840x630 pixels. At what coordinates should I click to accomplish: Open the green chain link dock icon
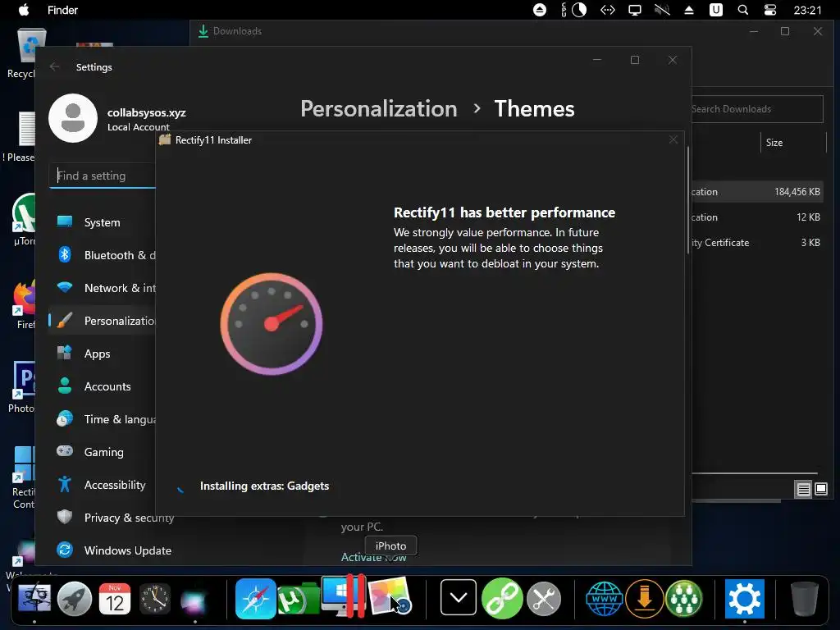point(502,598)
